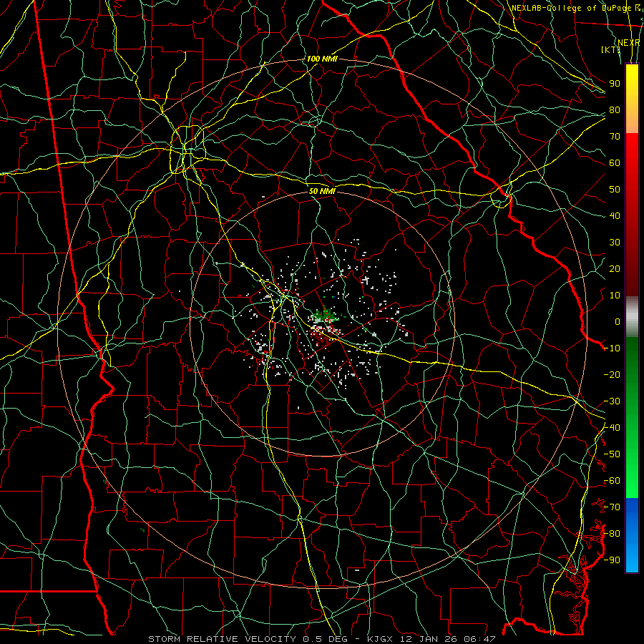This screenshot has width=644, height=644.
Task: Click the 20 value on the velocity scale
Action: coord(615,269)
